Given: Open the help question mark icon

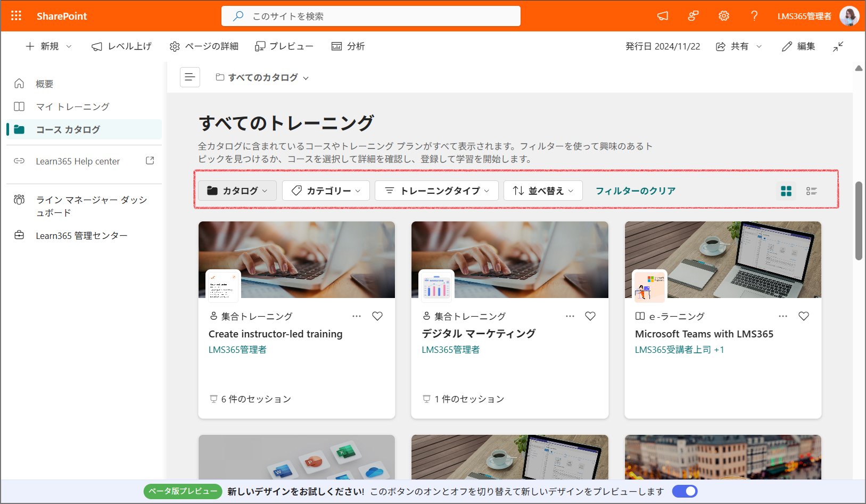Looking at the screenshot, I should tap(754, 16).
